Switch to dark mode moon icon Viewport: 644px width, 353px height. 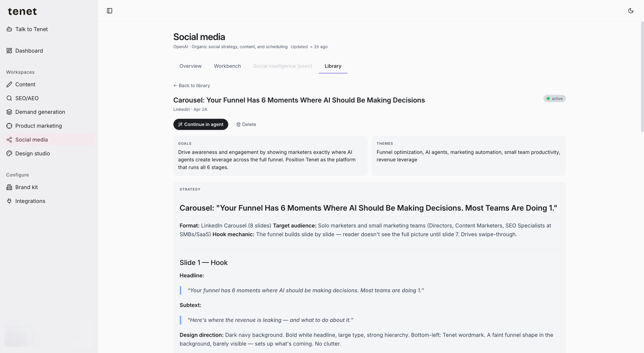pos(631,11)
